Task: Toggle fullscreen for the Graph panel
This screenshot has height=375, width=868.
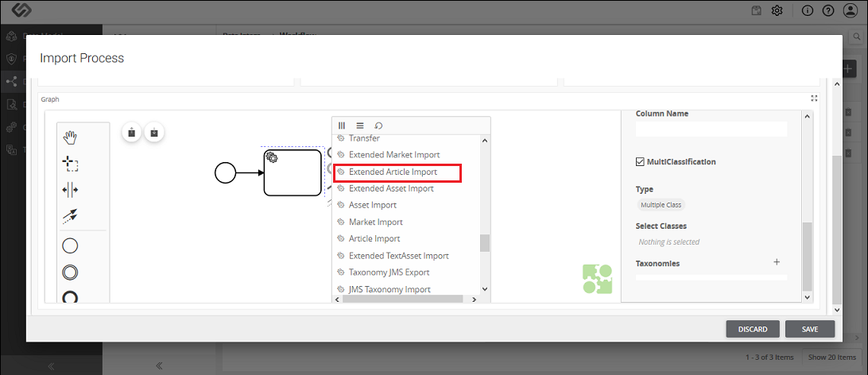Action: coord(814,99)
